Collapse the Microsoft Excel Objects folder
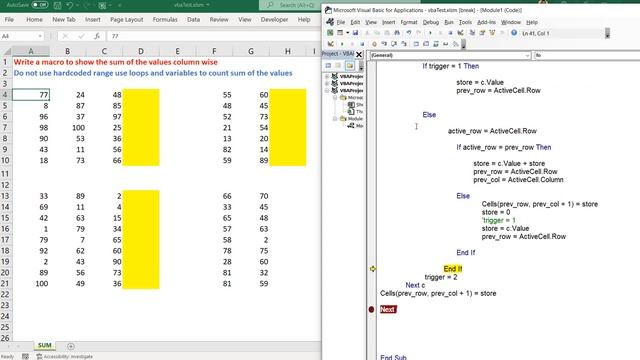The width and height of the screenshot is (640, 360). [x=335, y=98]
